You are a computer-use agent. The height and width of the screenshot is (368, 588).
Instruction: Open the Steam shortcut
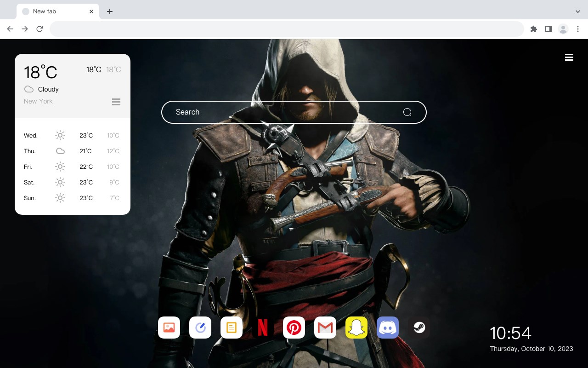point(419,328)
